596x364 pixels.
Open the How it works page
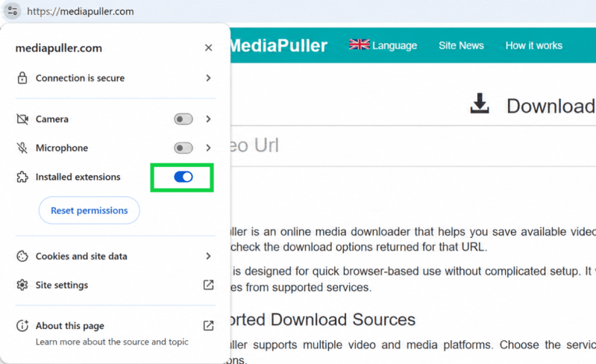[x=533, y=45]
